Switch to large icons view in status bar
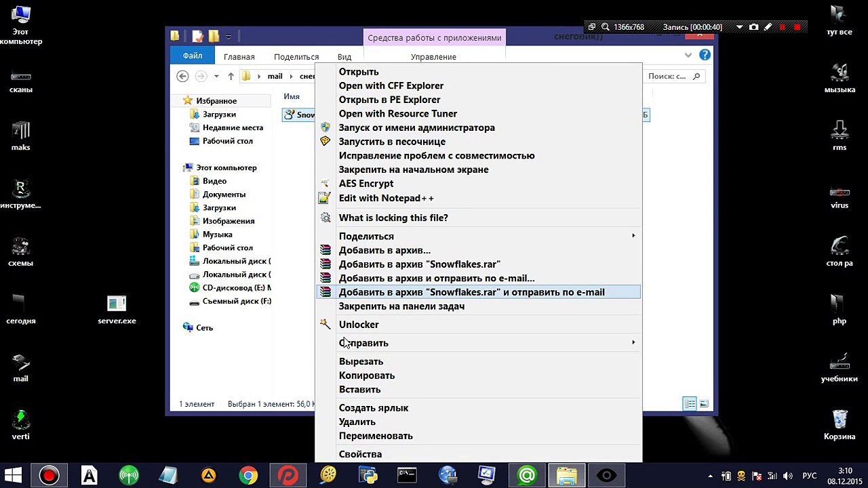868x488 pixels. pos(704,404)
